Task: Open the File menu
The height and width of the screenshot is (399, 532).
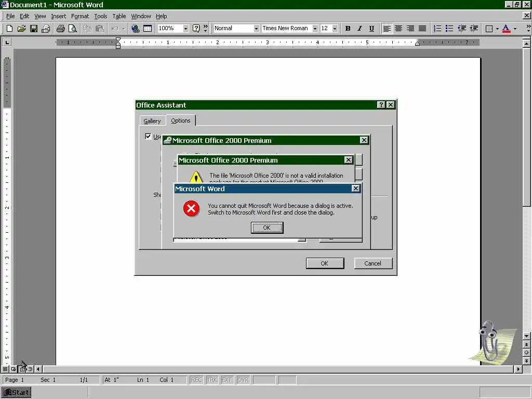Action: (10, 16)
